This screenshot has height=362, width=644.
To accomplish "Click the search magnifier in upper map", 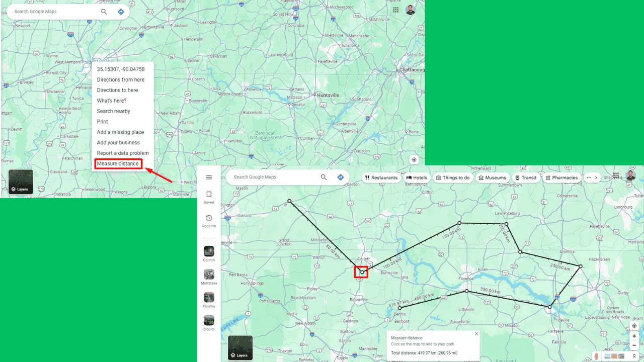I will coord(104,12).
